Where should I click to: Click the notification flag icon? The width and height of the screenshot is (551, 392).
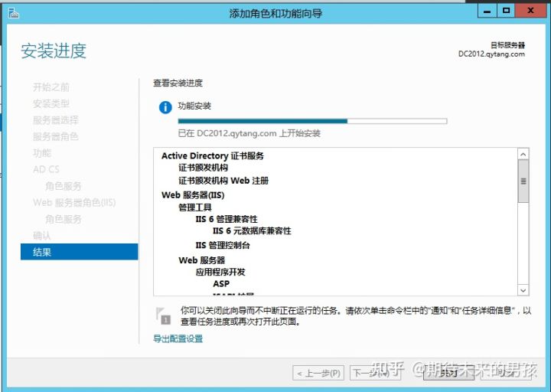point(163,315)
